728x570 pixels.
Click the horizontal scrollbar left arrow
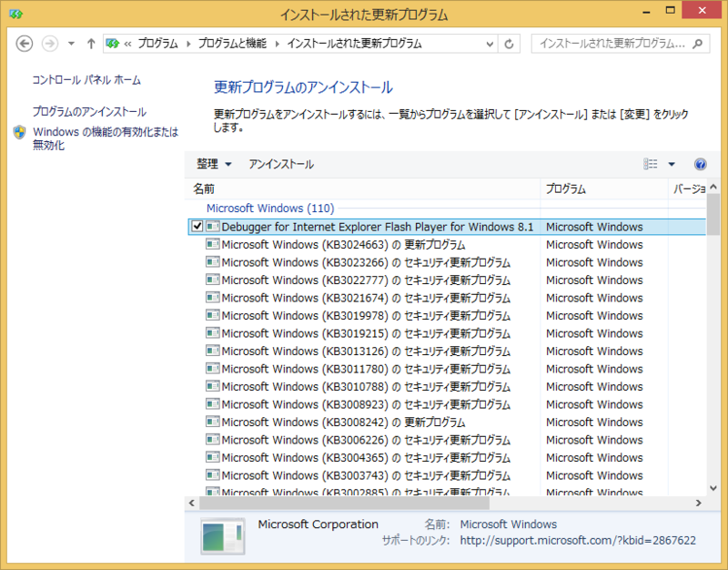coord(192,503)
